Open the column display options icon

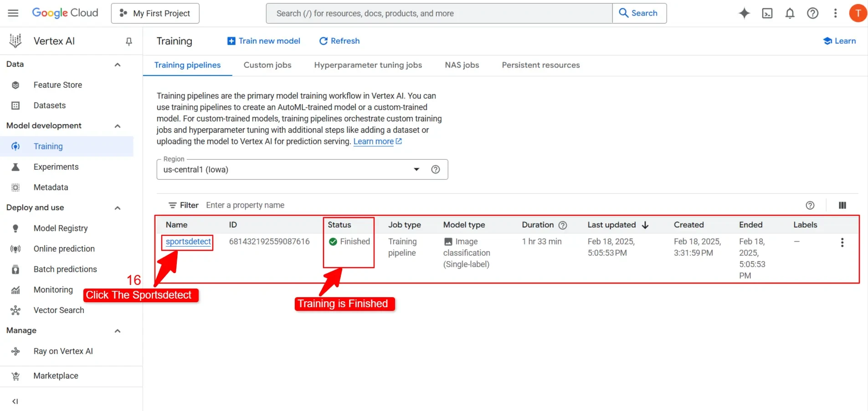[x=842, y=205]
